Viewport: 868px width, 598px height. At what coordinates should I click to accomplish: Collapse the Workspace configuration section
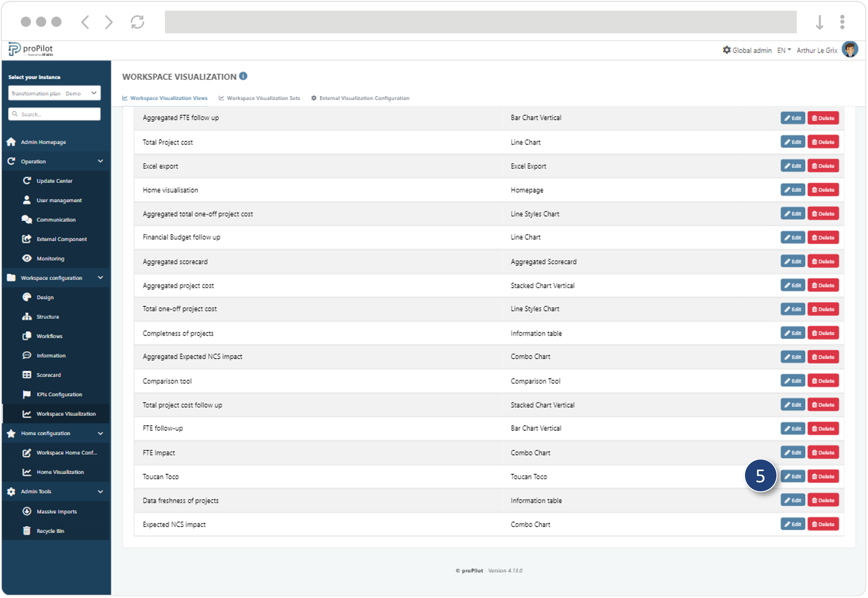coord(100,278)
